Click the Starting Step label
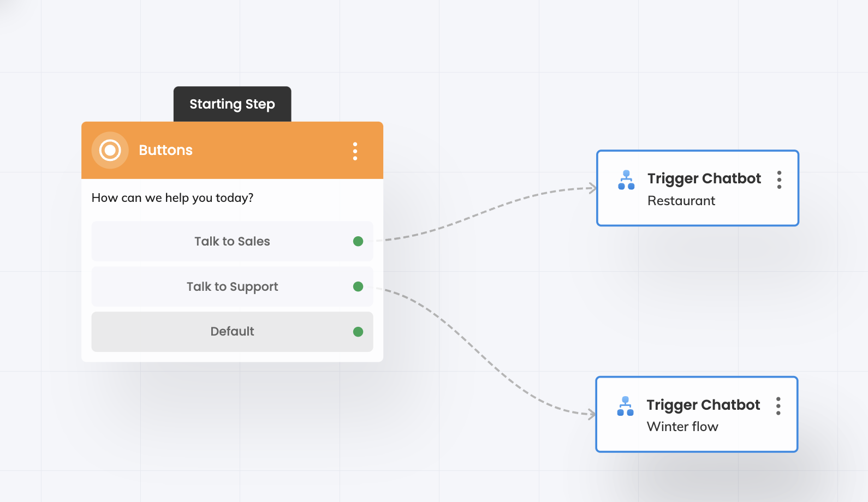Screen dimensions: 868x502 tap(232, 104)
